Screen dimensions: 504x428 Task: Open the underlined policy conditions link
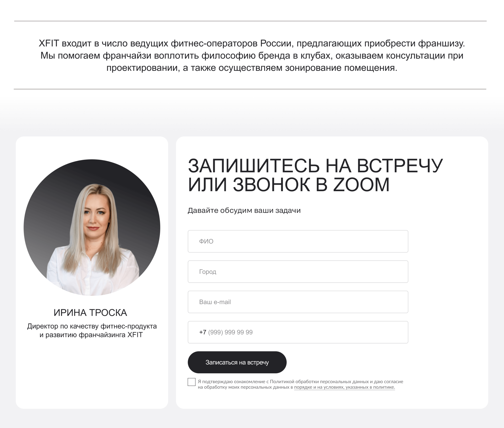click(344, 387)
